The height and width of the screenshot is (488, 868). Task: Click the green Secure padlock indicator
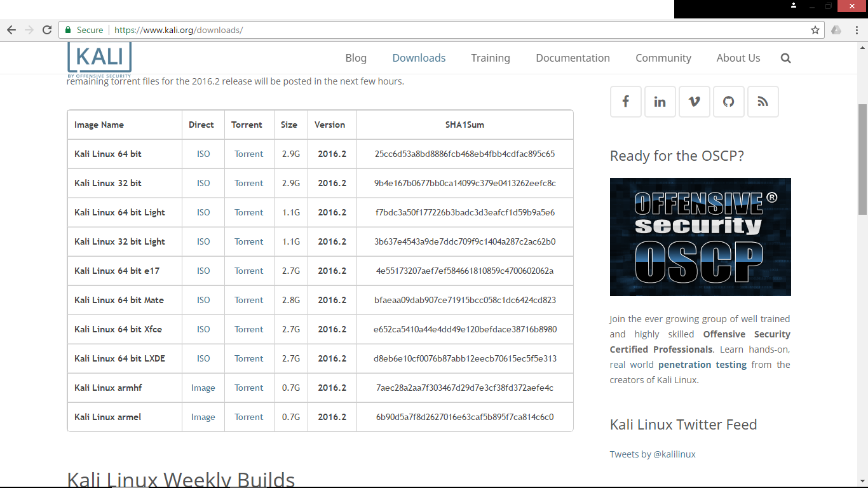click(x=84, y=30)
